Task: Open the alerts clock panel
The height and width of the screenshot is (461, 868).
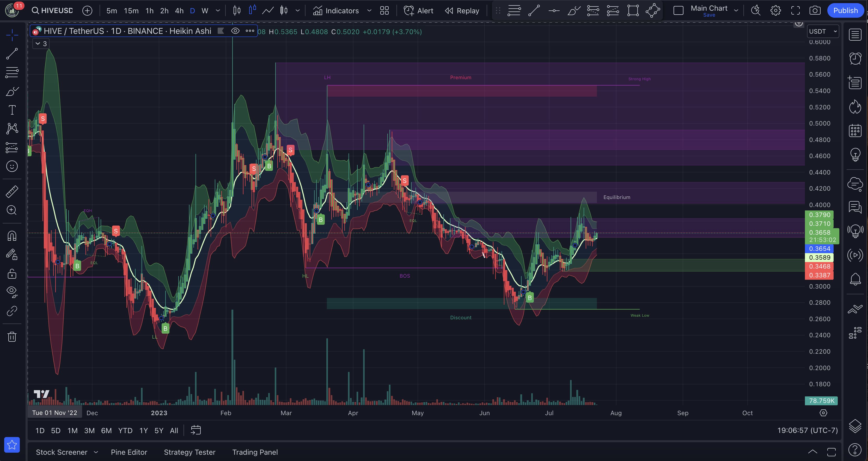Action: coord(855,59)
